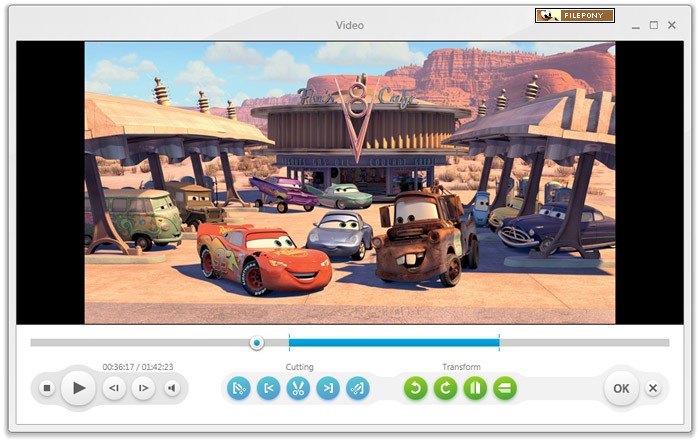This screenshot has width=700, height=442.
Task: Minimize the Video window
Action: 636,26
